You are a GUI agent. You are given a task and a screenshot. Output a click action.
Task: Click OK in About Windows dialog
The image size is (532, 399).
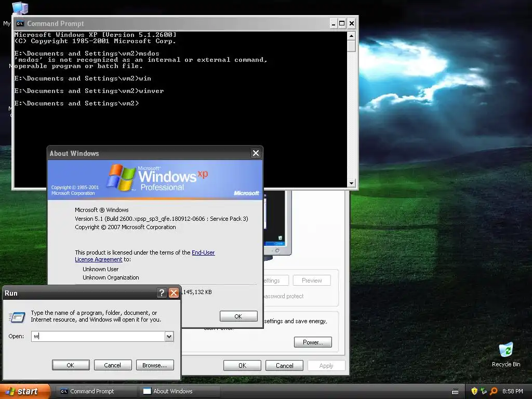[x=238, y=316]
